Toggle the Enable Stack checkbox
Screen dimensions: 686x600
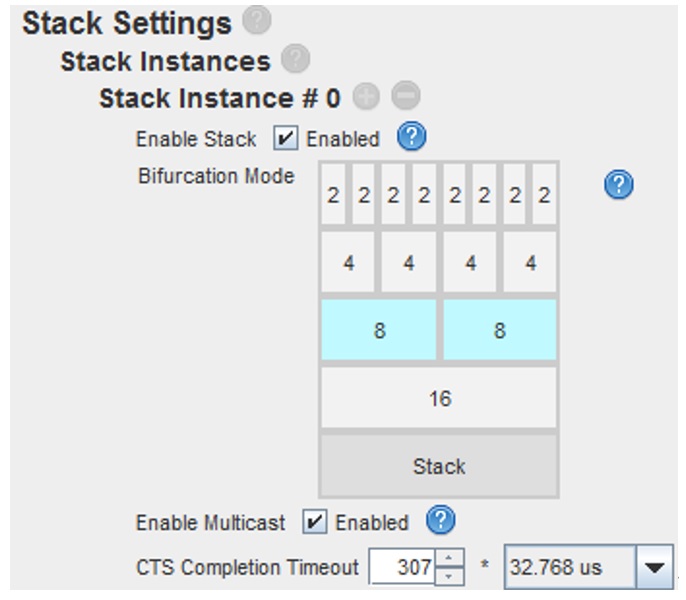click(285, 139)
